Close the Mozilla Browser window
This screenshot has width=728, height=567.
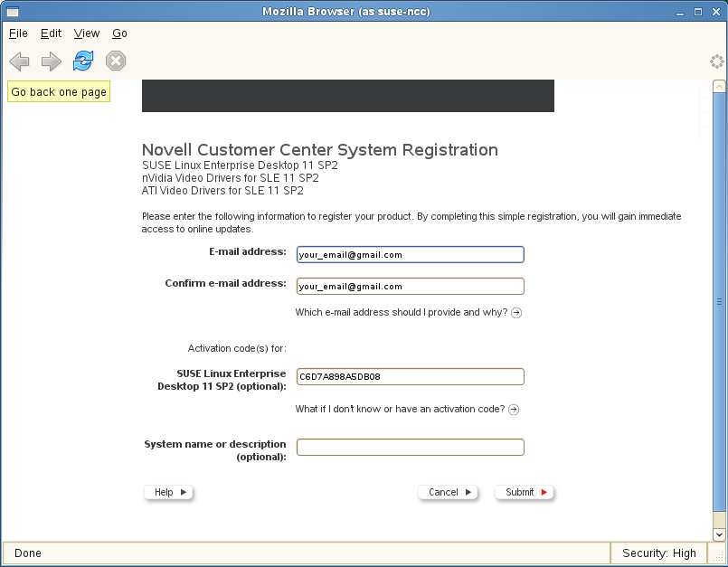click(x=716, y=12)
